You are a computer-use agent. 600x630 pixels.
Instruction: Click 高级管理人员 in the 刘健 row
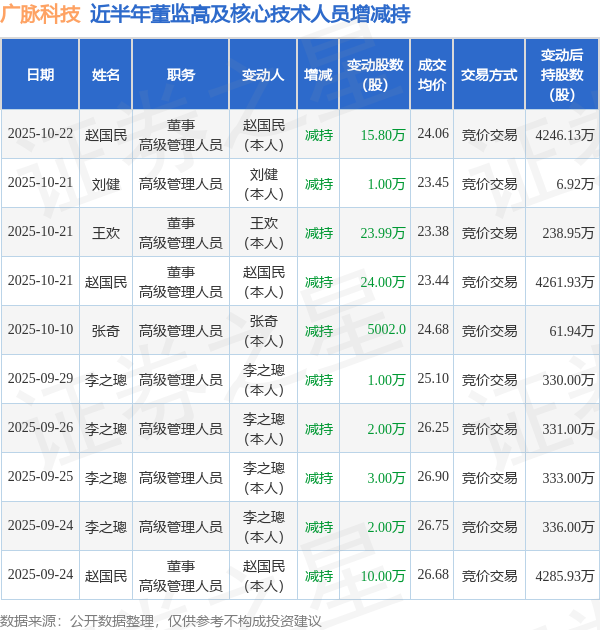point(181,184)
